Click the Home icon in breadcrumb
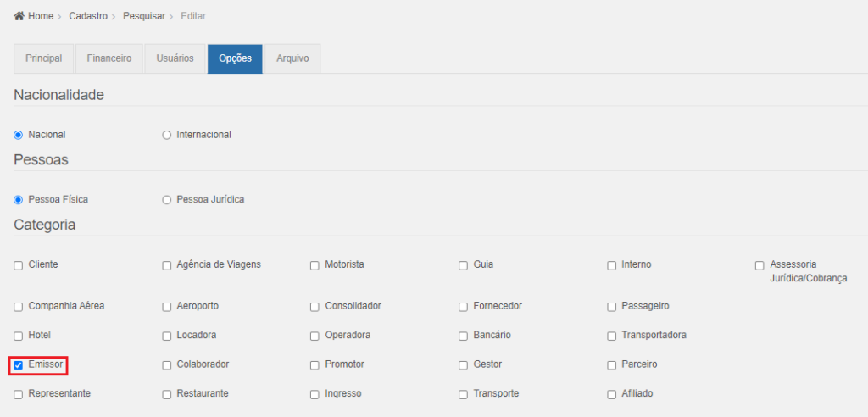Image resolution: width=868 pixels, height=417 pixels. (x=19, y=16)
